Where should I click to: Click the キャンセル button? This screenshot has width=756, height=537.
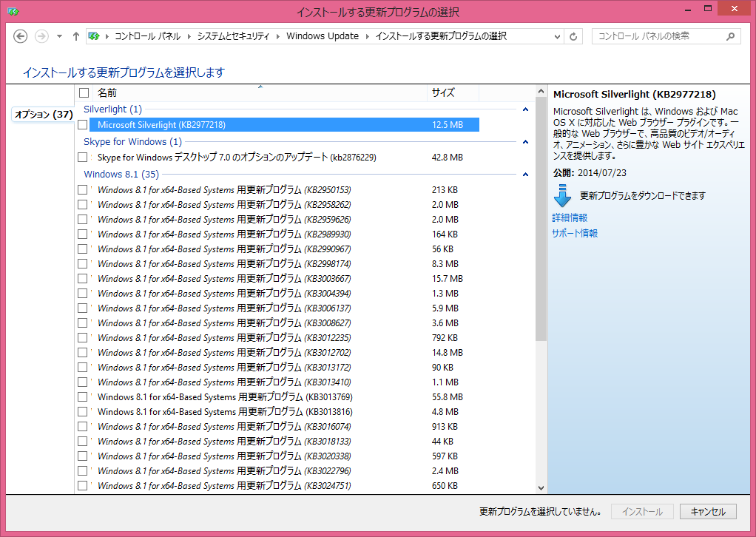[708, 511]
